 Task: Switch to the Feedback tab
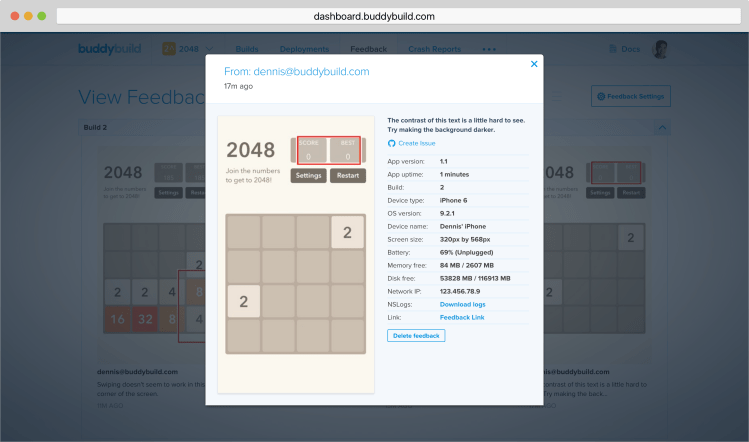tap(368, 49)
